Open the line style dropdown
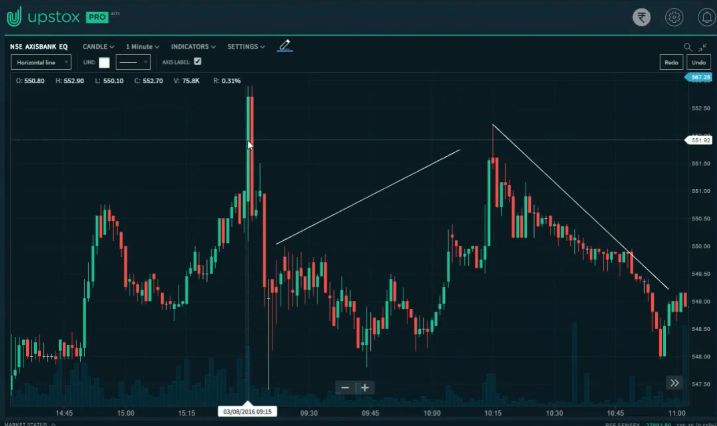The width and height of the screenshot is (717, 426). click(x=132, y=62)
